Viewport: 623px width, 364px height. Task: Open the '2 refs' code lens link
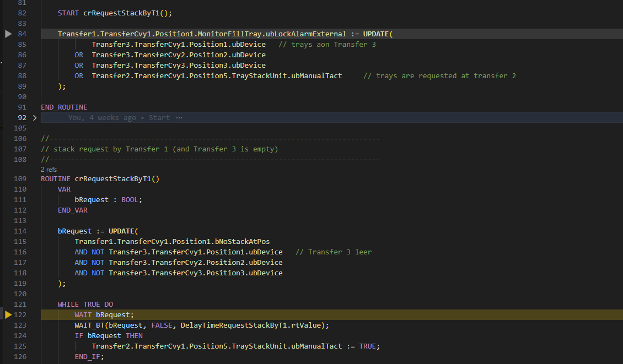[49, 170]
